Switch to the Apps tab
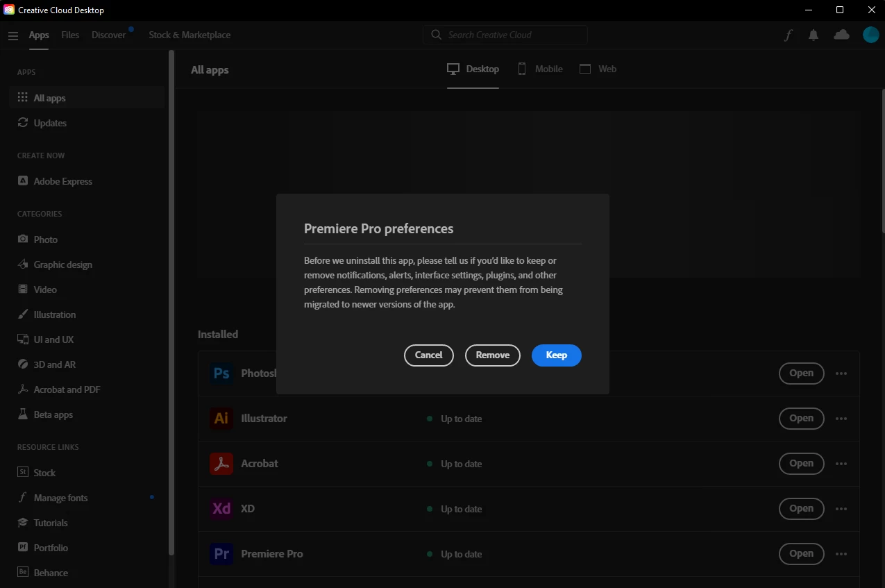 pos(39,35)
